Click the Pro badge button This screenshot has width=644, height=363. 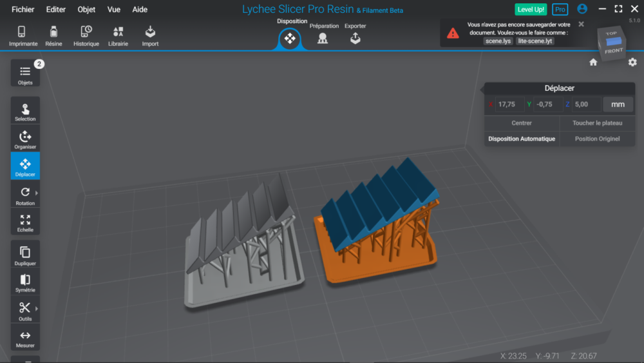(560, 10)
